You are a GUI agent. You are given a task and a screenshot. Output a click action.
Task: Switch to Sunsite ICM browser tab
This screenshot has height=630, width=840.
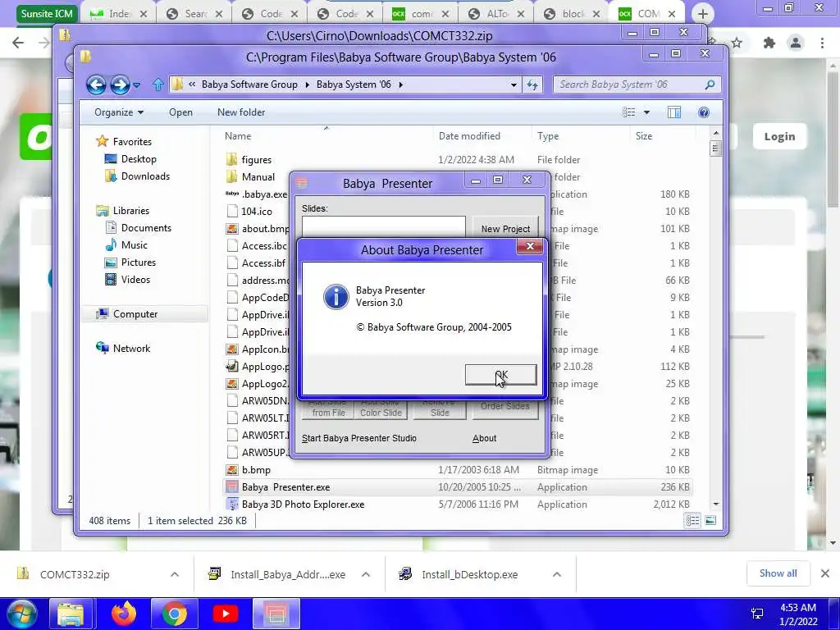47,14
